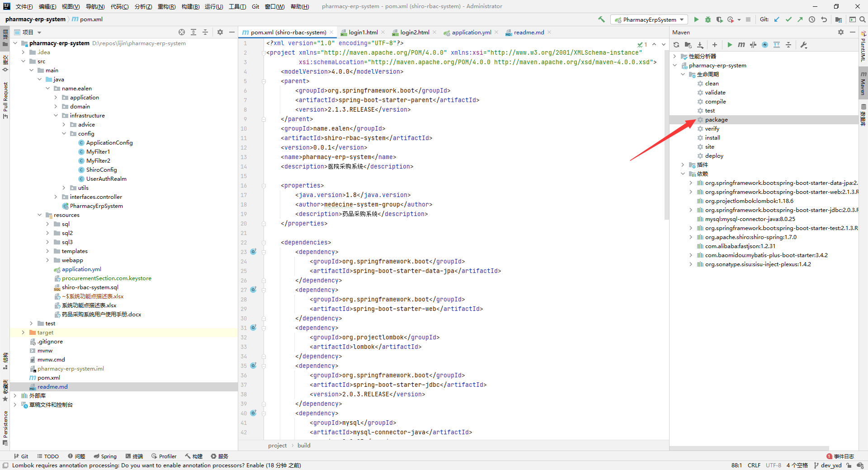The image size is (868, 470).
Task: Open the 事件日志 event log
Action: tap(840, 456)
